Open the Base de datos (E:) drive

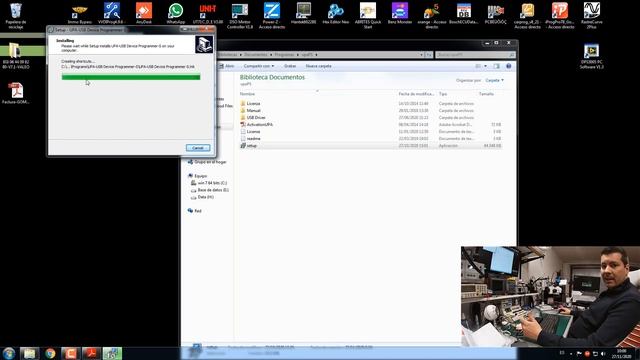tap(210, 190)
